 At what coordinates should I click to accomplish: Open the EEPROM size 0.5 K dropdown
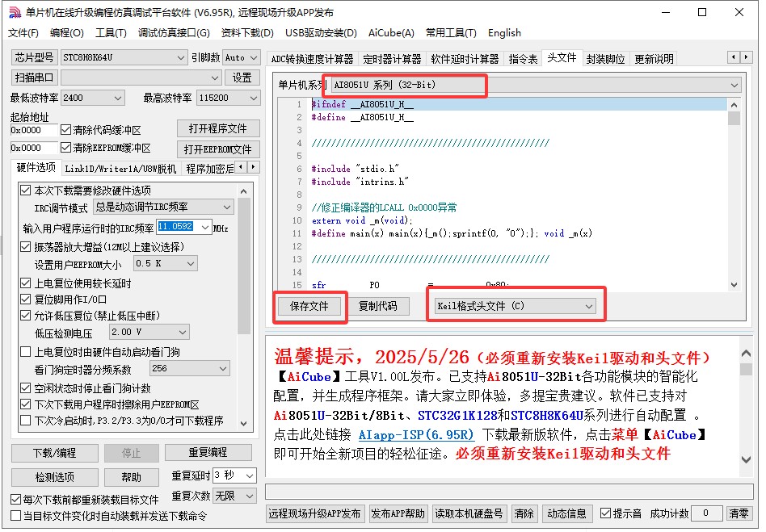[x=166, y=263]
